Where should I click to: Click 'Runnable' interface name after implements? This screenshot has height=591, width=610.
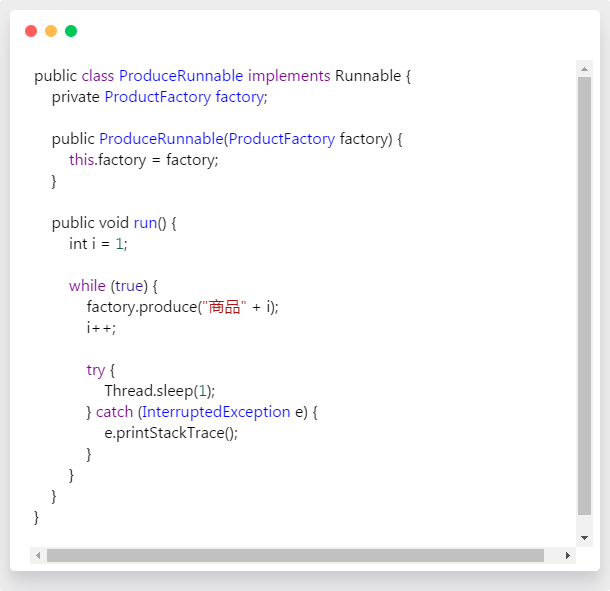coord(368,76)
